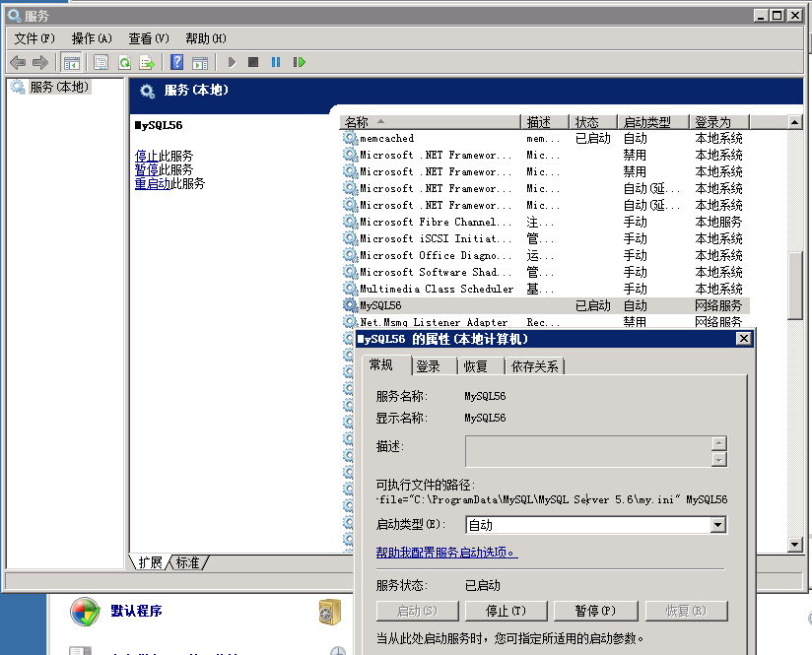The image size is (812, 655).
Task: Sort by the 登录为 column header
Action: pyautogui.click(x=719, y=122)
